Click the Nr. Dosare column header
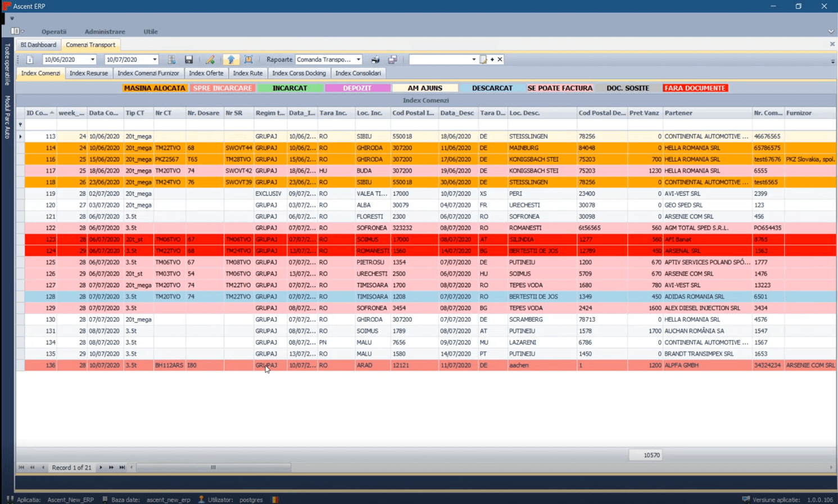The height and width of the screenshot is (504, 838). (205, 113)
